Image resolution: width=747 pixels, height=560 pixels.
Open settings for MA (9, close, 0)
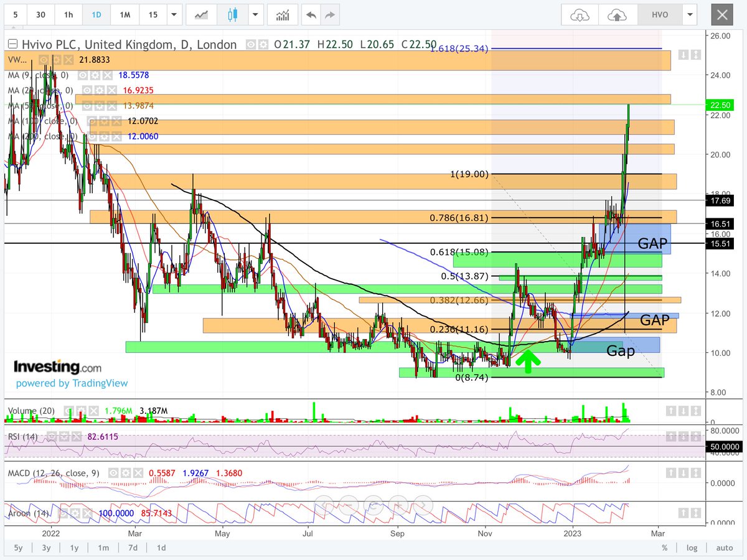pos(95,75)
